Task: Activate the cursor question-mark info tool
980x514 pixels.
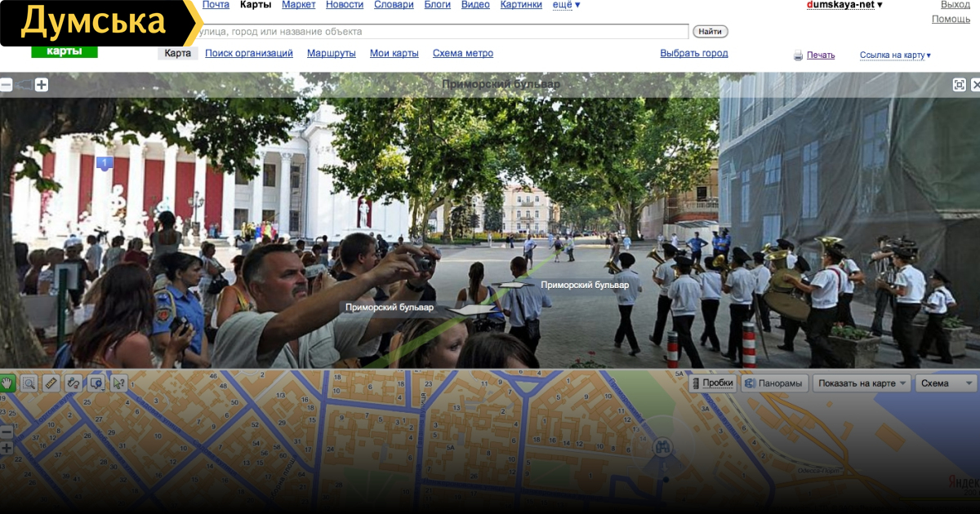Action: point(118,383)
